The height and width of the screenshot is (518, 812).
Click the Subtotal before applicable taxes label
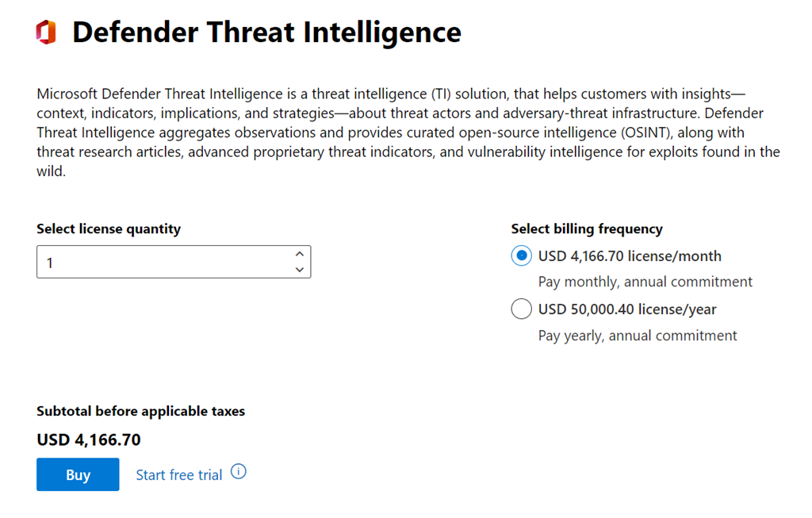coord(141,411)
